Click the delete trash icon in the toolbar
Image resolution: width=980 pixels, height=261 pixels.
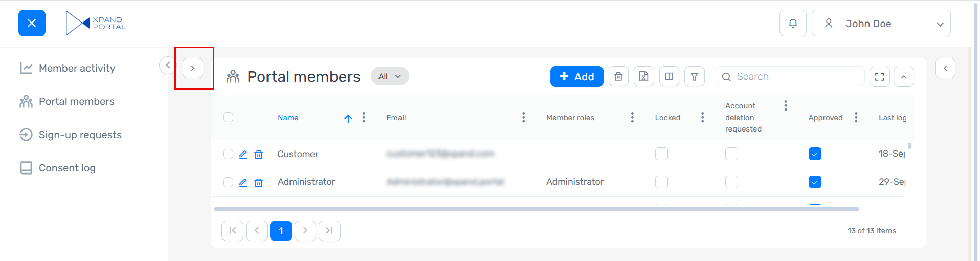tap(618, 77)
